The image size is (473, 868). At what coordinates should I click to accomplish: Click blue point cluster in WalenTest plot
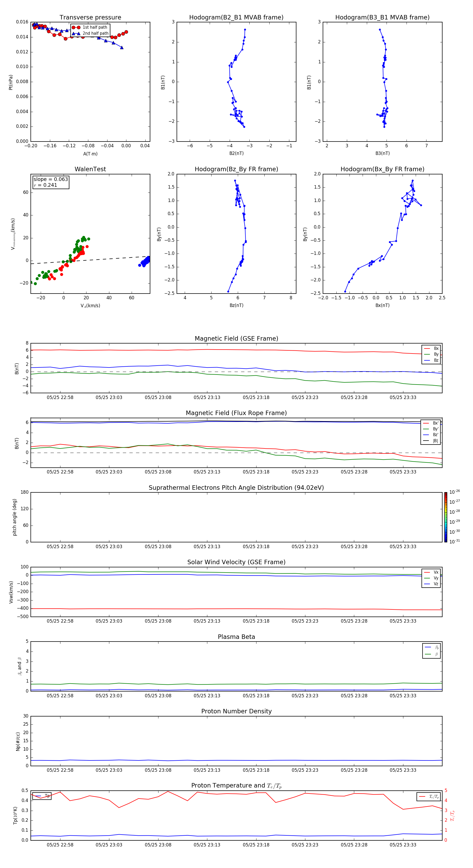[145, 261]
